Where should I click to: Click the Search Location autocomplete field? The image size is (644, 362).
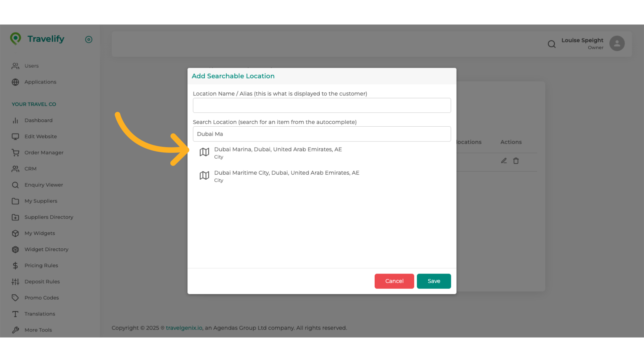pyautogui.click(x=321, y=134)
